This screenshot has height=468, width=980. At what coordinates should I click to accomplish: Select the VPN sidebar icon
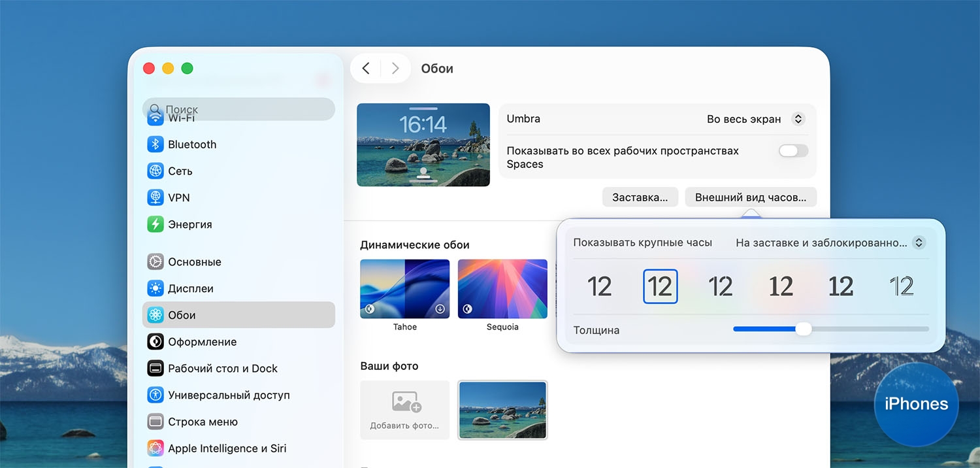155,197
